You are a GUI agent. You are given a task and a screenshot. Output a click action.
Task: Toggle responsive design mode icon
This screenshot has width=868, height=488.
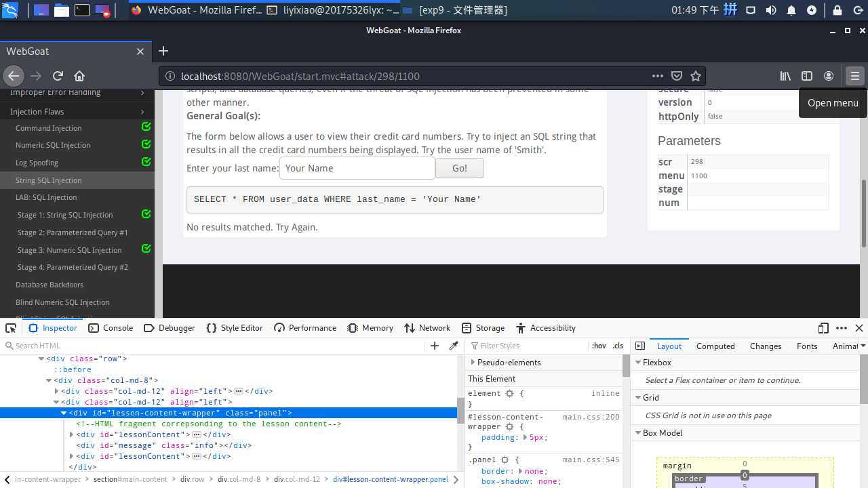tap(823, 328)
